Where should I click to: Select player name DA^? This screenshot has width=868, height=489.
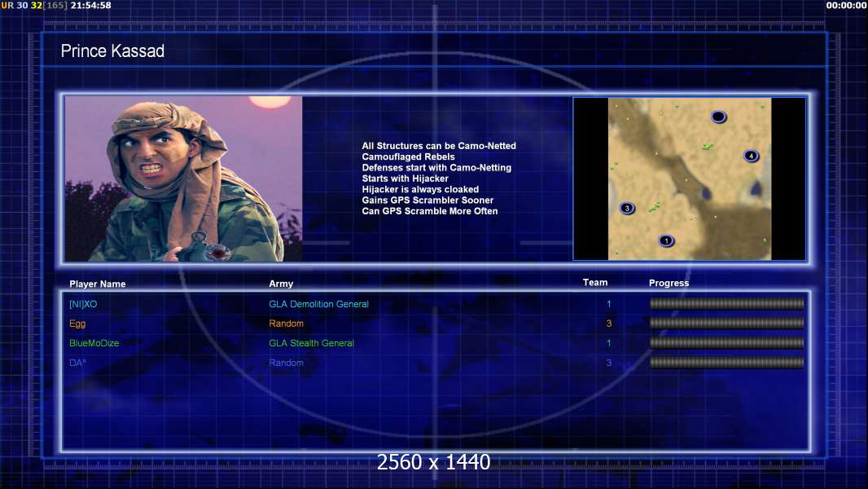pyautogui.click(x=77, y=363)
